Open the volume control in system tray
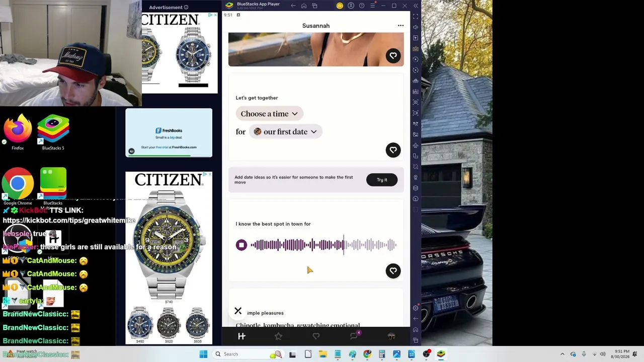Screen dimensions: 644x362 603,354
